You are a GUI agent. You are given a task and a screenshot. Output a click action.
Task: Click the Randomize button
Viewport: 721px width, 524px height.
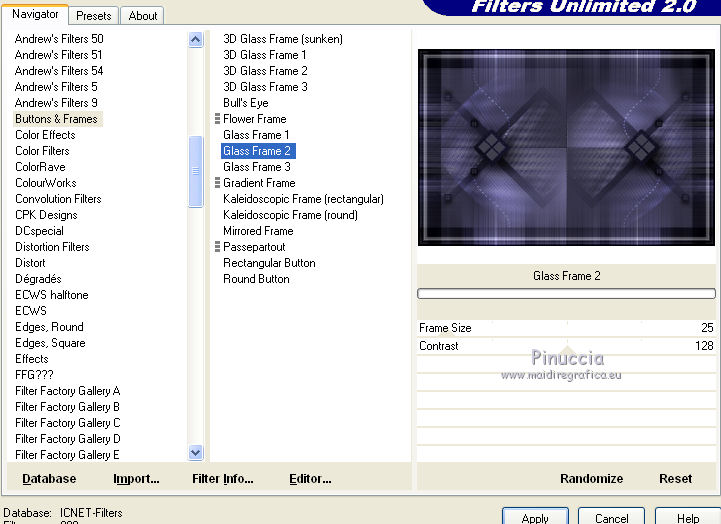pyautogui.click(x=591, y=478)
